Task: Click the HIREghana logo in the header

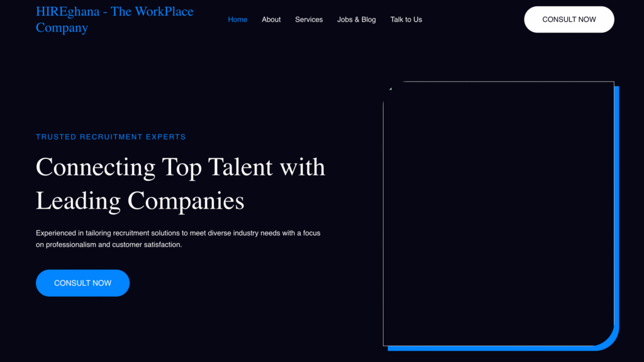Action: (114, 19)
